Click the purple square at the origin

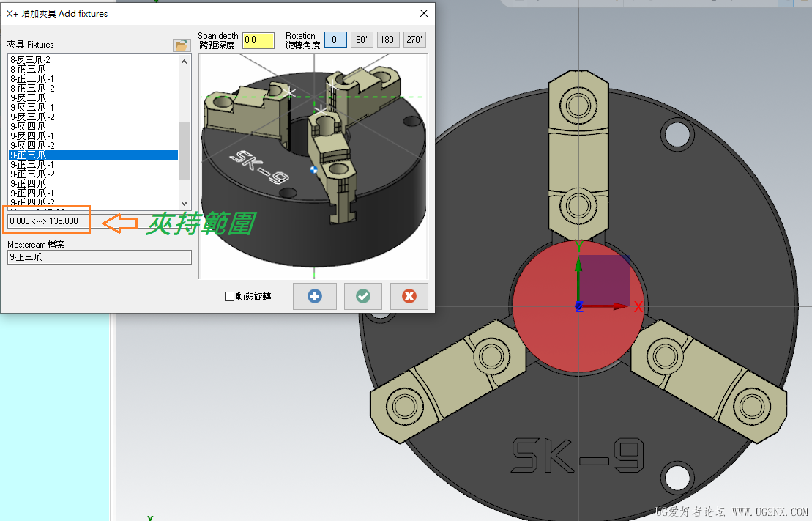[x=604, y=280]
